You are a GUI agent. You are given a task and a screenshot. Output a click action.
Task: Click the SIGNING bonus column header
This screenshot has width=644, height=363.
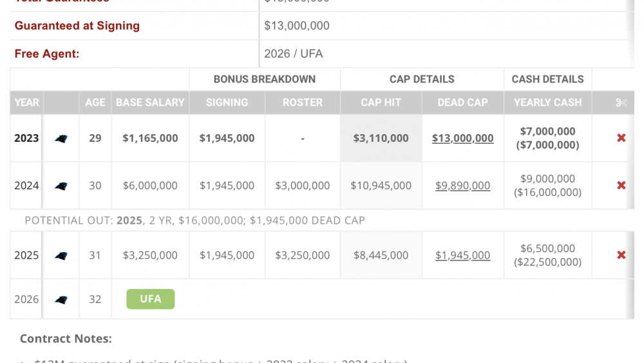(x=227, y=103)
